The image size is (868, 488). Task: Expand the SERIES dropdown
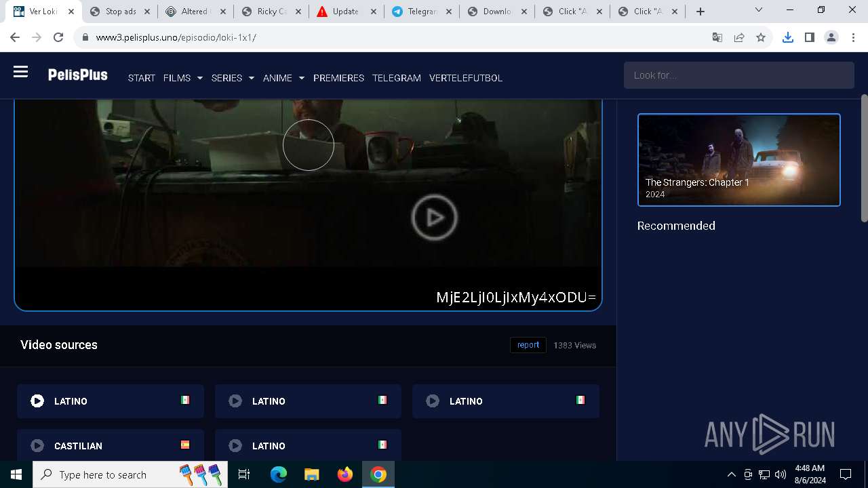233,78
